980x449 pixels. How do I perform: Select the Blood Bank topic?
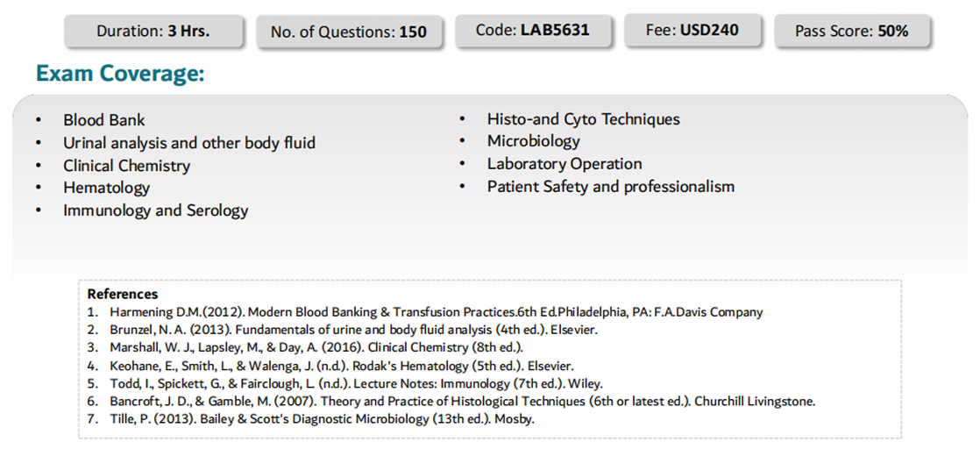click(x=103, y=120)
